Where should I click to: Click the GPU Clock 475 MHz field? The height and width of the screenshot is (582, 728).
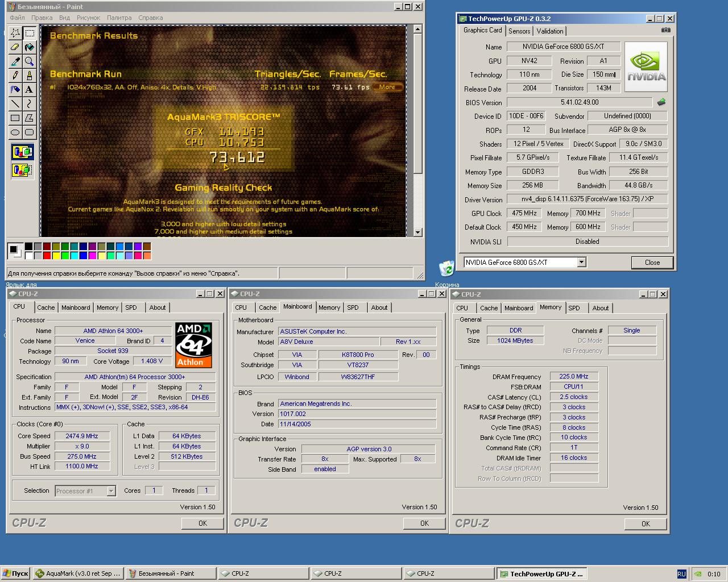coord(524,213)
